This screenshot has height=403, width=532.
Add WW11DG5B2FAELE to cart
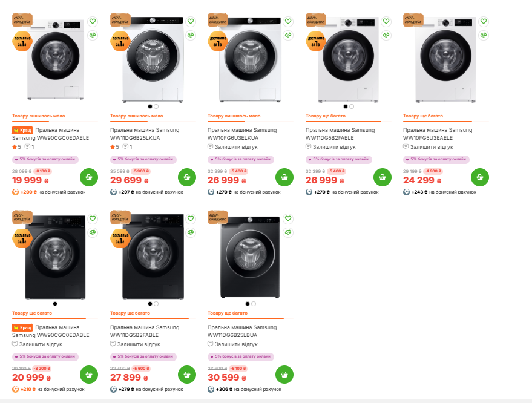click(x=382, y=178)
